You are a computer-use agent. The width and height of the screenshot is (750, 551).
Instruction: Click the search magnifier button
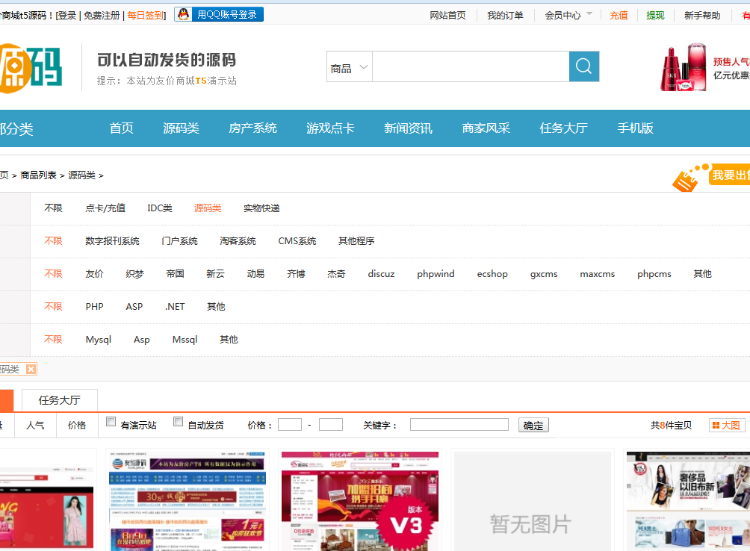tap(584, 66)
